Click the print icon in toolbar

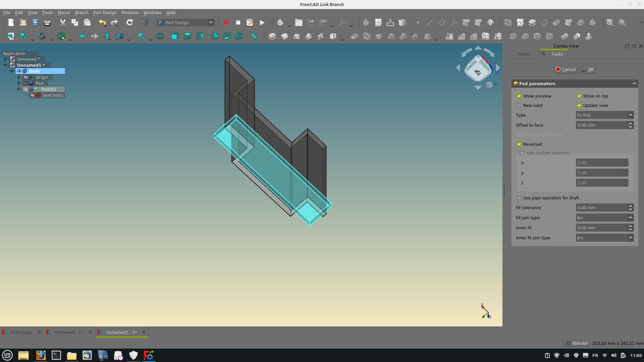pos(47,22)
